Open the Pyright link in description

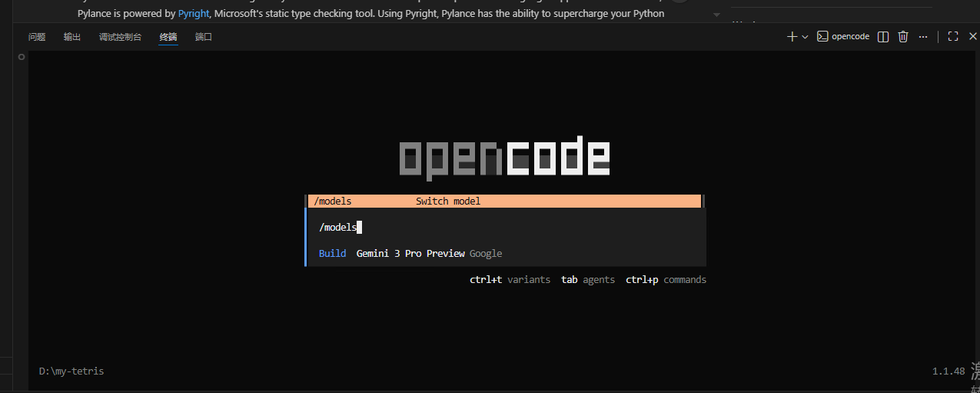(x=193, y=13)
